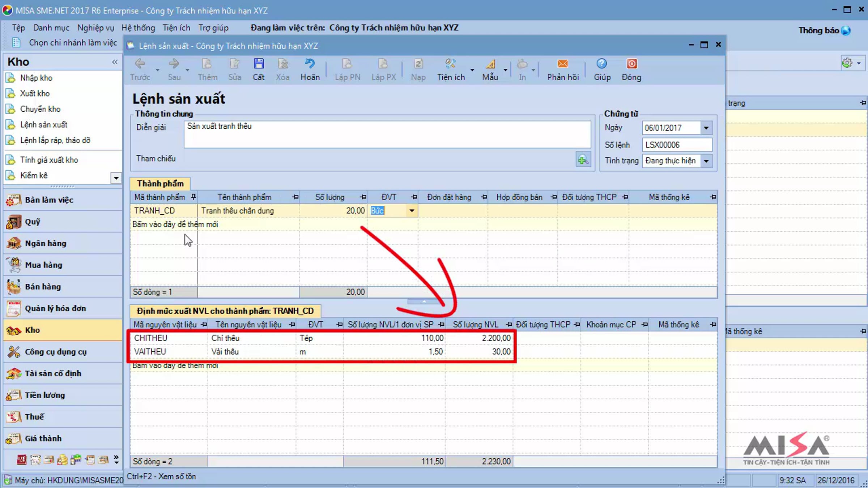The height and width of the screenshot is (488, 868).
Task: Open the Nghiệp vụ menu
Action: coord(96,28)
